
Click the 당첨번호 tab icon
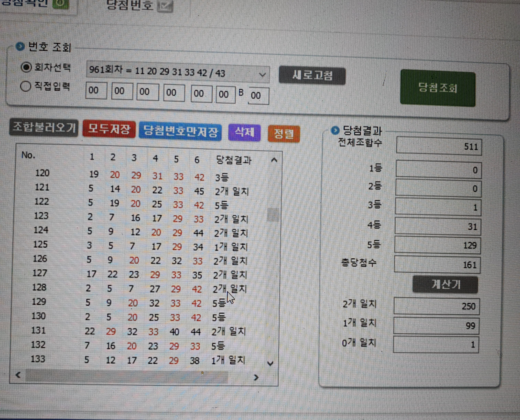click(x=165, y=6)
